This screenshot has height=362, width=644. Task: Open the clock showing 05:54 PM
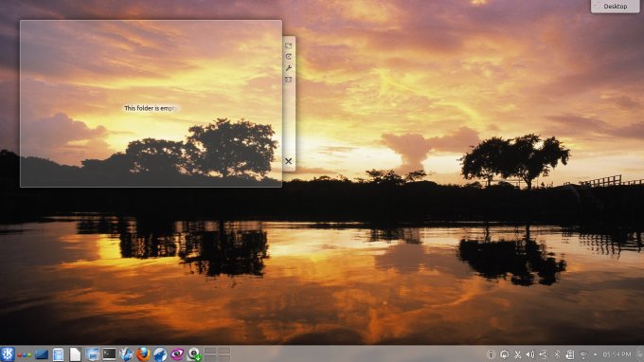617,354
